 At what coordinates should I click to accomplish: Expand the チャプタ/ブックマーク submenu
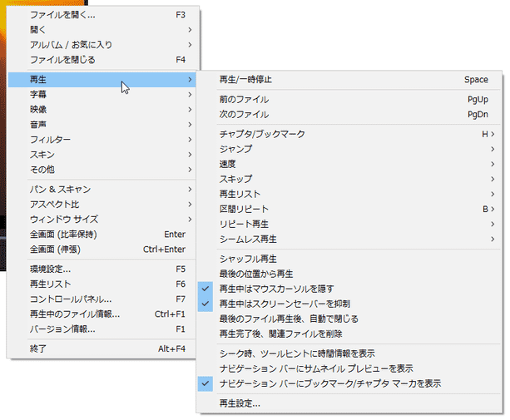(x=262, y=134)
